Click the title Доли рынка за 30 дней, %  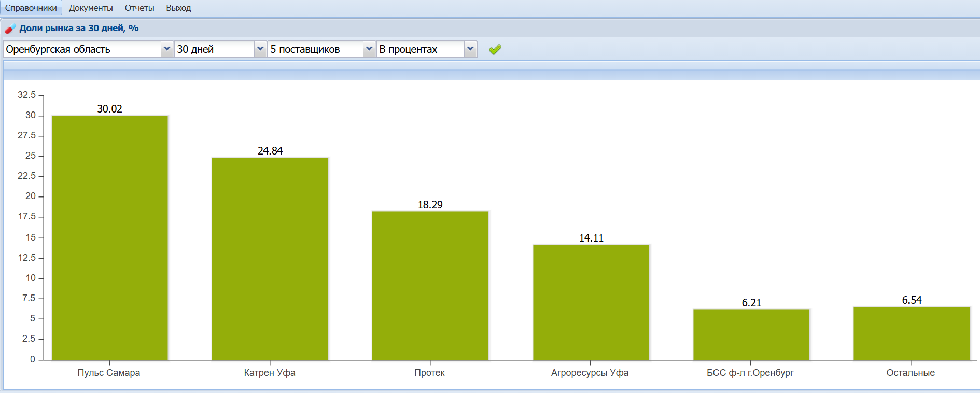tap(79, 28)
